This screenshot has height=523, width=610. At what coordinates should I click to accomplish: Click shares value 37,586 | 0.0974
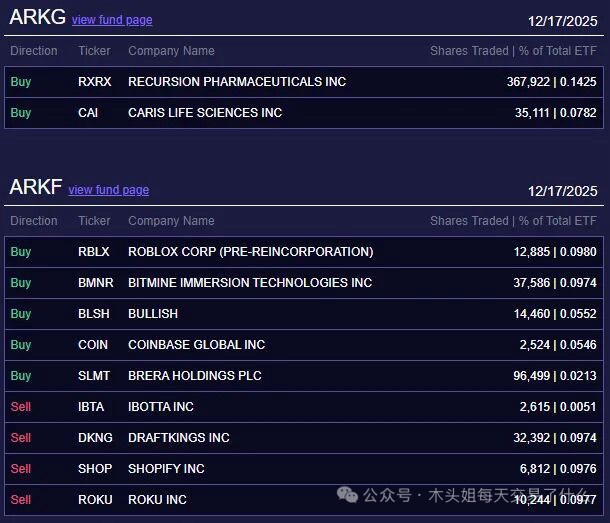tap(555, 283)
